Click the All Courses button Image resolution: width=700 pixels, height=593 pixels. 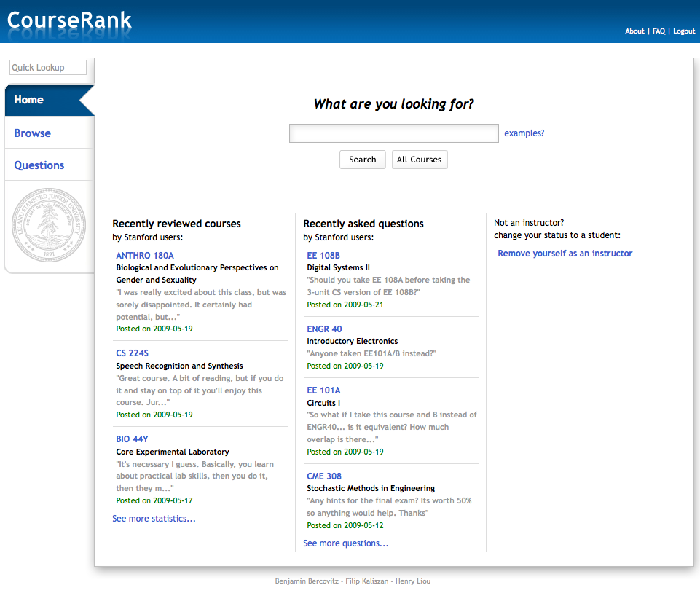pos(419,160)
